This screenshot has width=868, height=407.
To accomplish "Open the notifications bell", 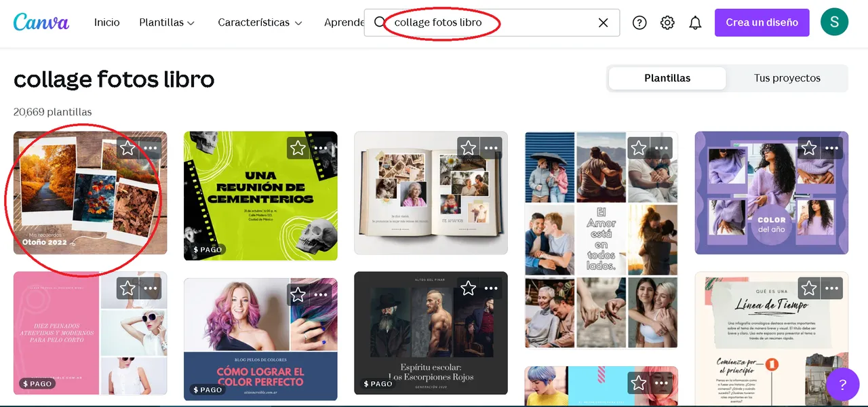I will (x=695, y=22).
